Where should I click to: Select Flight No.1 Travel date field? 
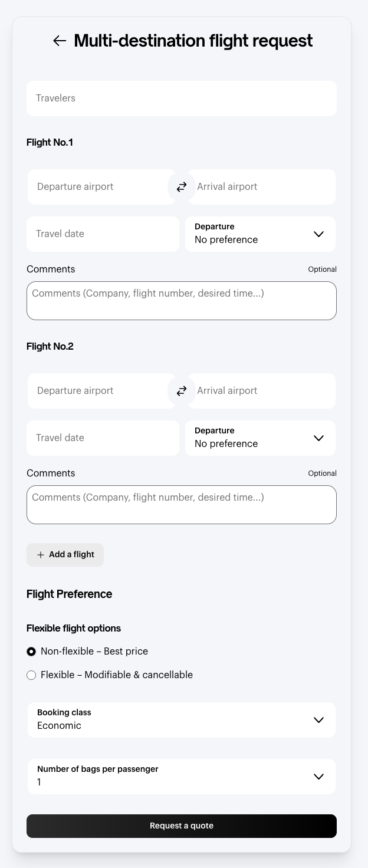coord(103,234)
